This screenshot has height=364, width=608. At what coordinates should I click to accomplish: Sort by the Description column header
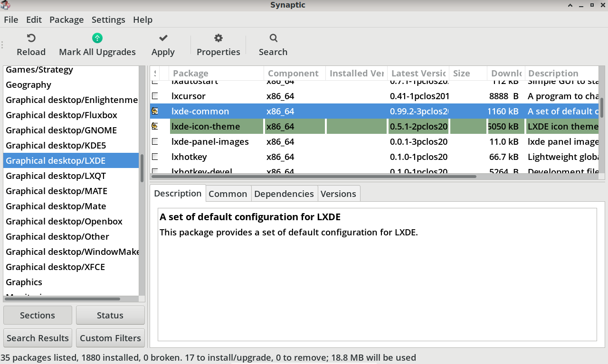[x=561, y=73]
